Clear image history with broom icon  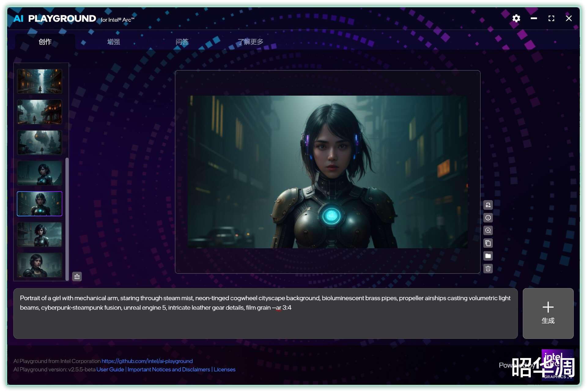click(77, 277)
